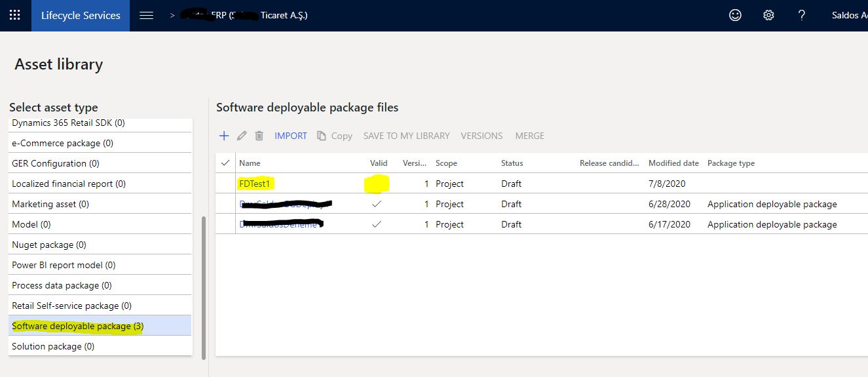Sort by the Name column header
The width and height of the screenshot is (868, 377).
250,163
